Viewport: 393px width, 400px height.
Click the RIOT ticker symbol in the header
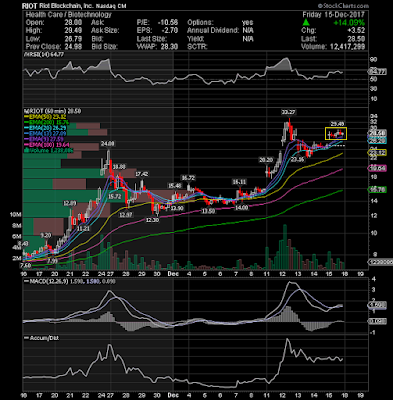click(x=29, y=6)
